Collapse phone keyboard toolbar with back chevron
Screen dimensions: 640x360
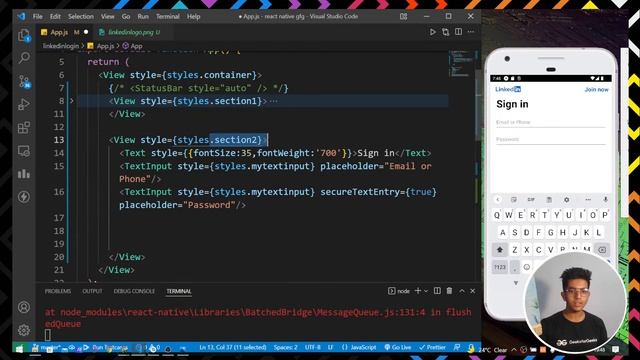coord(498,200)
